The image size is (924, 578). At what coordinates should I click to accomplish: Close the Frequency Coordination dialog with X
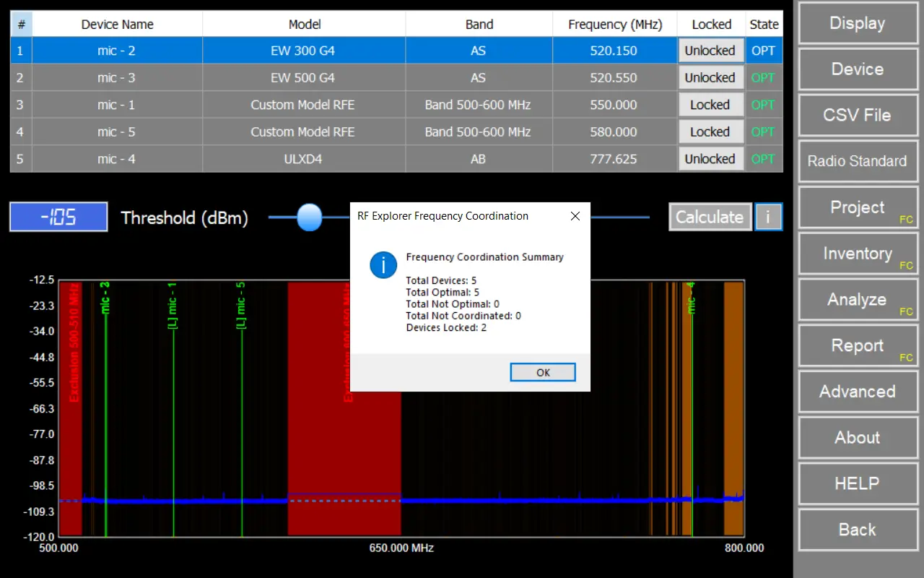tap(575, 216)
